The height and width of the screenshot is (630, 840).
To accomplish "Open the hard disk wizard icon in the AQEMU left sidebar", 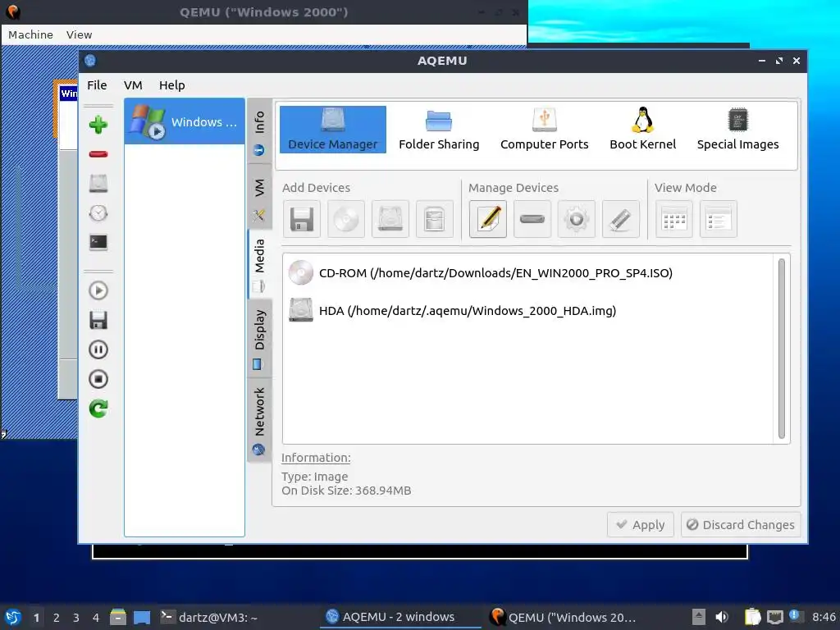I will [98, 184].
